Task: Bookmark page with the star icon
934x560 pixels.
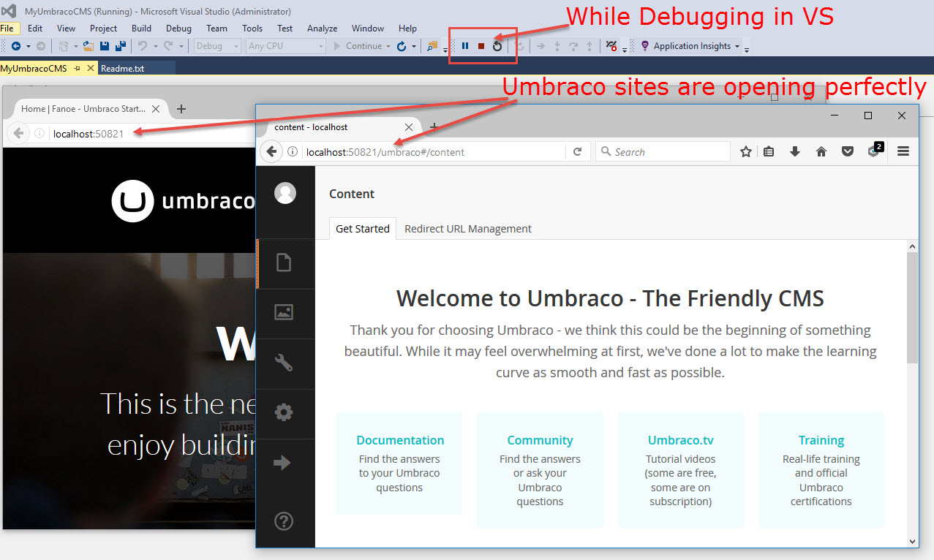Action: 745,151
